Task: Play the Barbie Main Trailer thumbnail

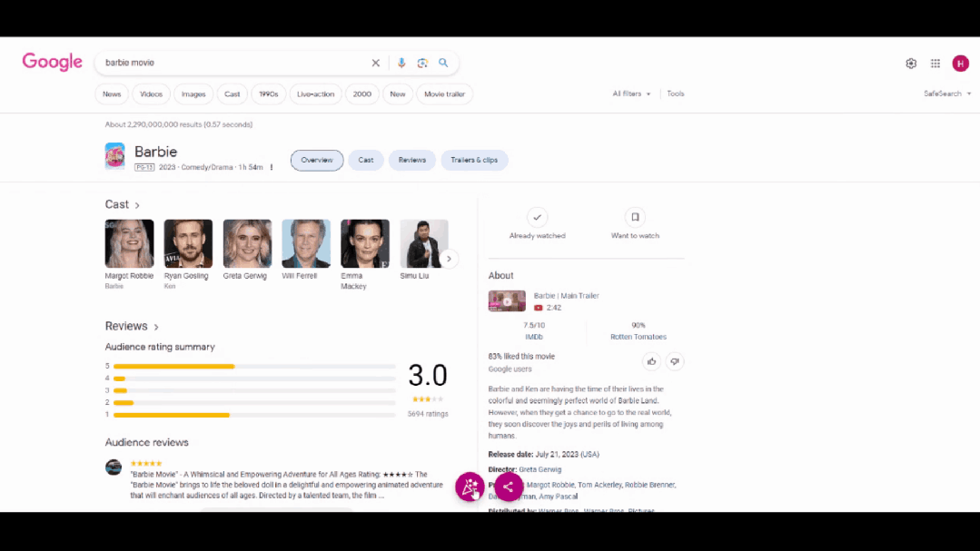Action: (x=507, y=301)
